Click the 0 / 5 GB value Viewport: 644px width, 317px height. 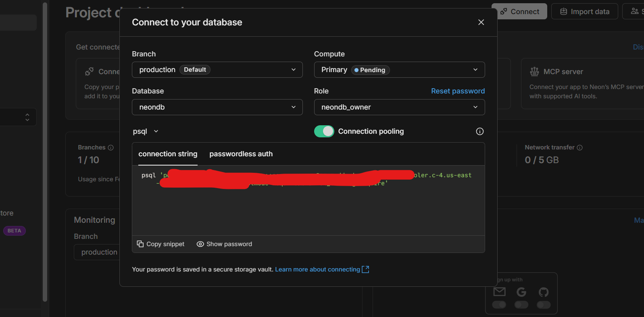point(542,160)
